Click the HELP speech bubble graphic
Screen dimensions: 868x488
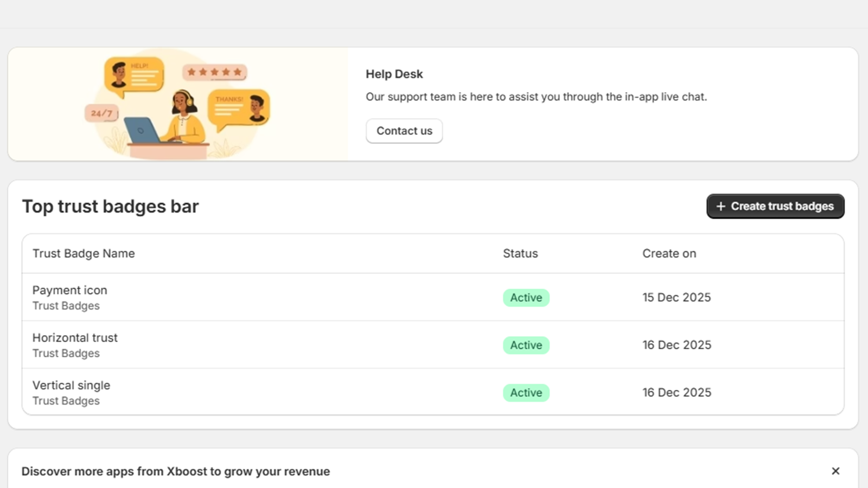pyautogui.click(x=134, y=75)
